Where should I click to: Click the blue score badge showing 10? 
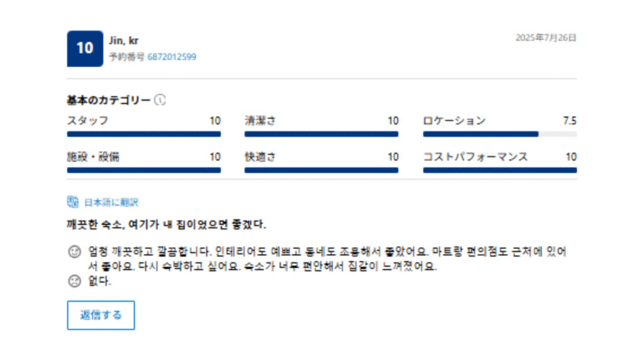coord(85,48)
